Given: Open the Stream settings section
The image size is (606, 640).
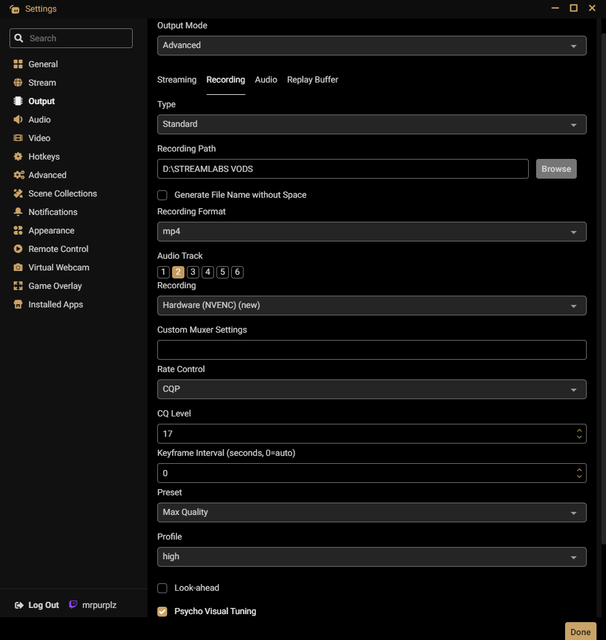Looking at the screenshot, I should pos(42,82).
